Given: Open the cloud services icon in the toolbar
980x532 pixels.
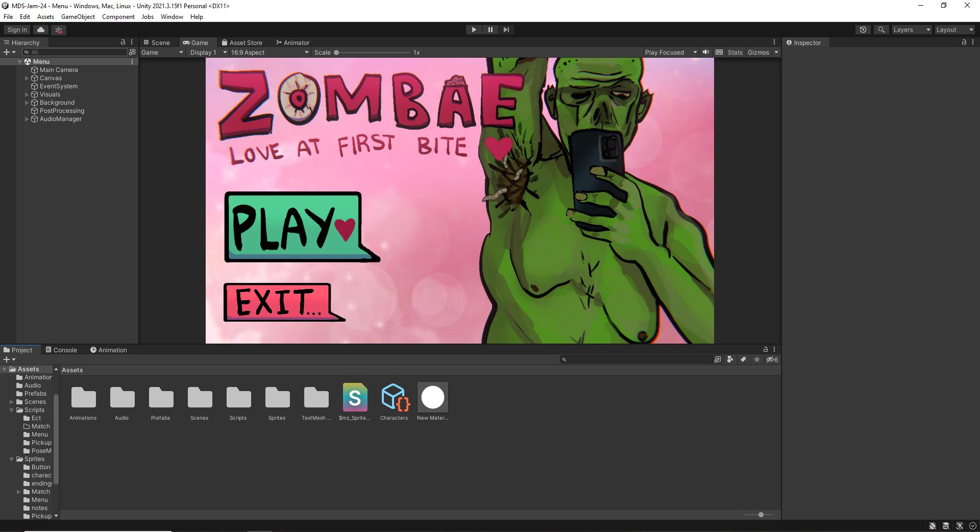Looking at the screenshot, I should (x=41, y=30).
